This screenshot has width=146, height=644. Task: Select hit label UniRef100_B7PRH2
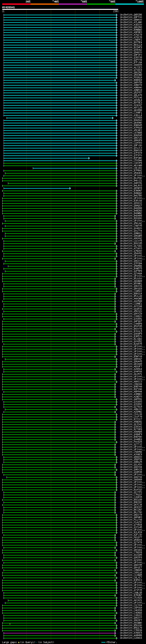tap(131, 170)
